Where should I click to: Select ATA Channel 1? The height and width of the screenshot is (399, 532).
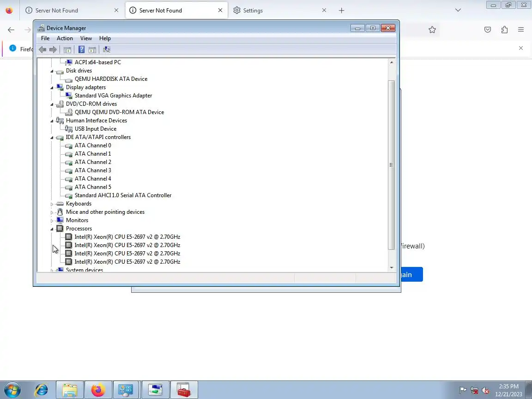[93, 154]
